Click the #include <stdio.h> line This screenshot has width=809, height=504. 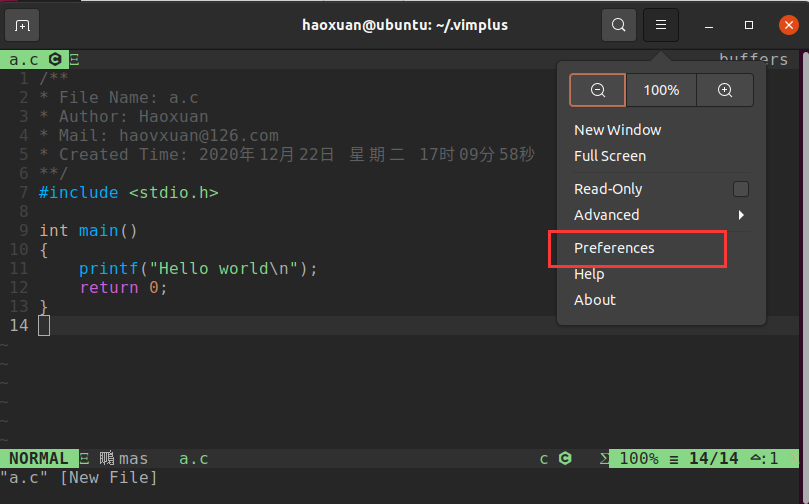(x=128, y=192)
